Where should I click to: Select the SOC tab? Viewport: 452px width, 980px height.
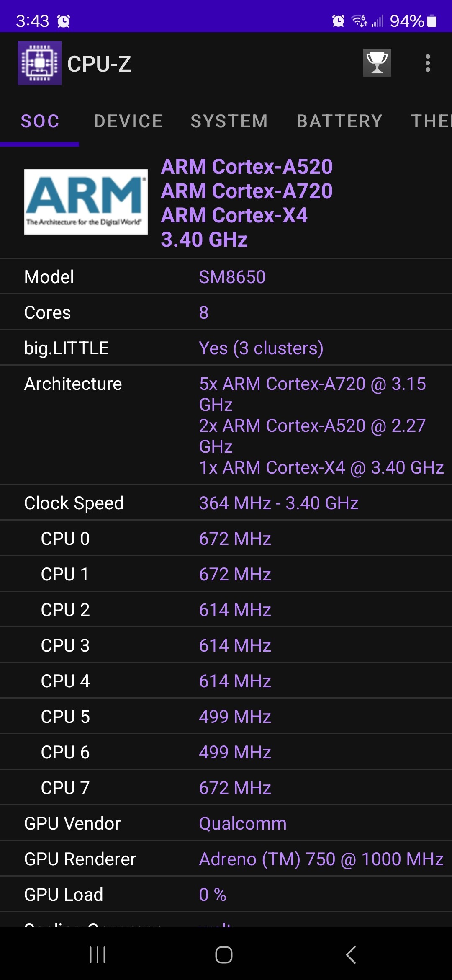(40, 121)
